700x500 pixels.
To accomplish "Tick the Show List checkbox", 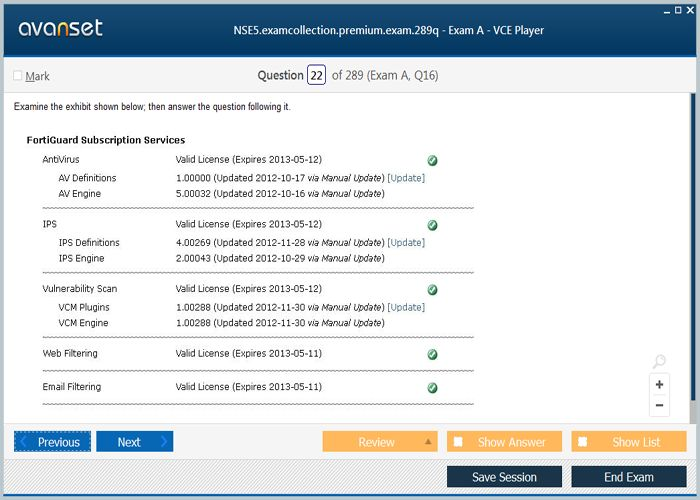I will click(583, 442).
